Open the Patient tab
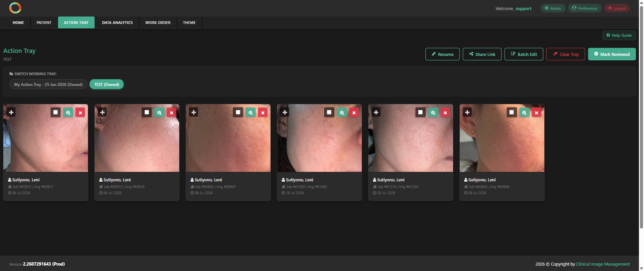The height and width of the screenshot is (271, 644). (44, 23)
